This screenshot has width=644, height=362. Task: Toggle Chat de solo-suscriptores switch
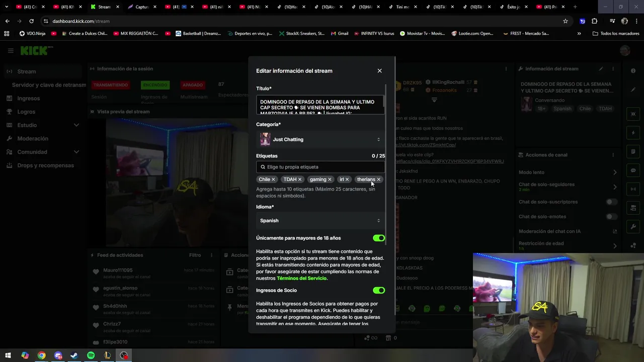[611, 202]
